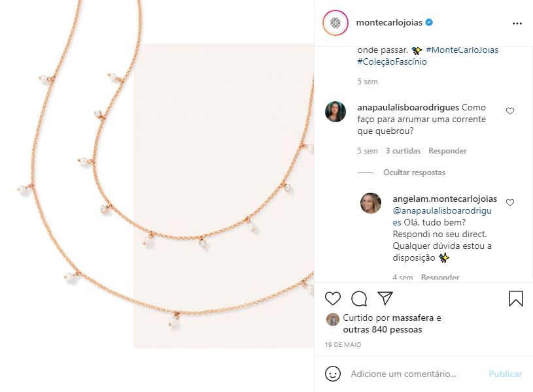Screen dimensions: 533x392
Task: Open the necklace post image
Action: 157,196
